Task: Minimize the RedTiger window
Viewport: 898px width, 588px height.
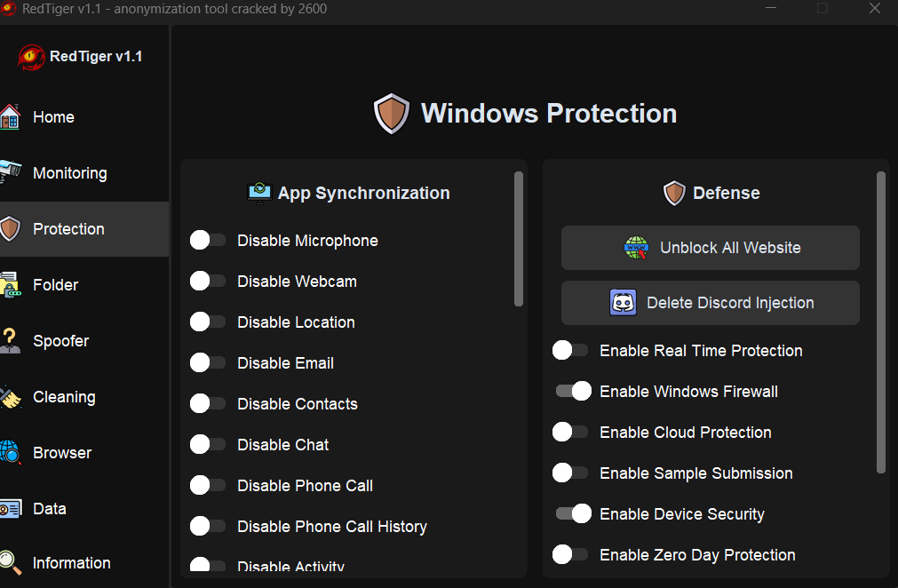Action: pyautogui.click(x=771, y=8)
